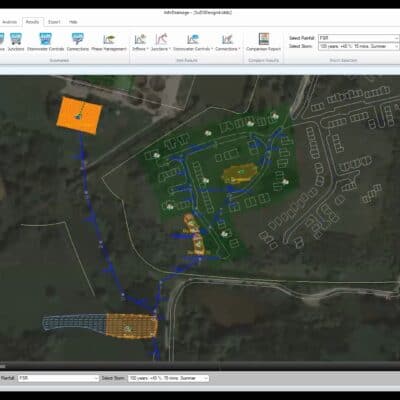Screen dimensions: 400x400
Task: Open the ribbon Select Storm combo box
Action: [358, 46]
